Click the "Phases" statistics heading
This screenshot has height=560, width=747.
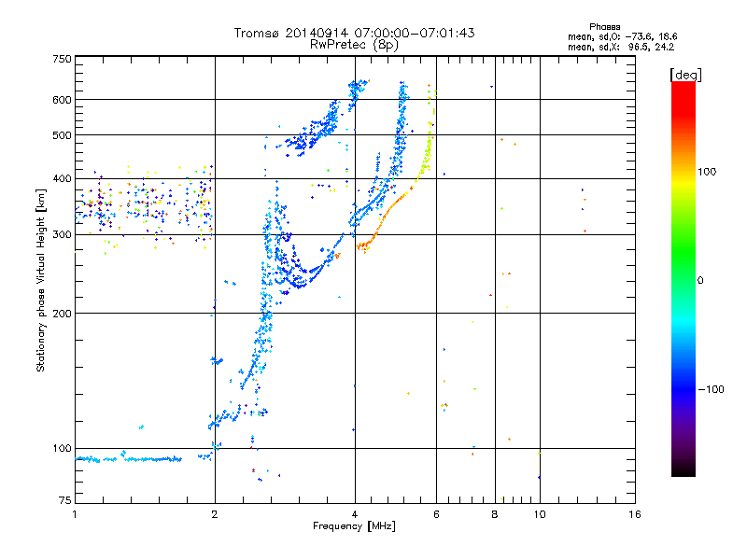tap(604, 27)
